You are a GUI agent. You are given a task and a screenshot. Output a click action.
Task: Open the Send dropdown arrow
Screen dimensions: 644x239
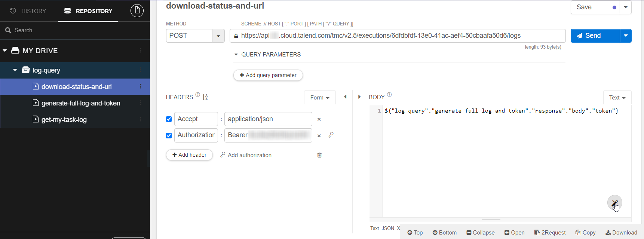pos(626,36)
